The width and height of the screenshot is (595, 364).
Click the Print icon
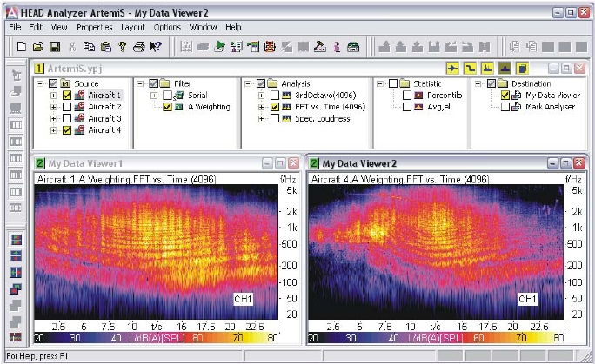pos(139,47)
